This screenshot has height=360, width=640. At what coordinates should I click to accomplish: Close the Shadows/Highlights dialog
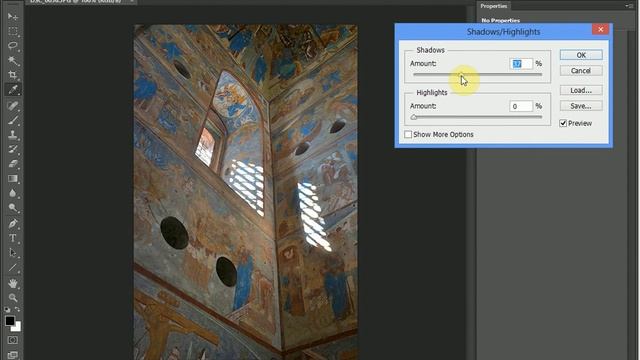600,29
